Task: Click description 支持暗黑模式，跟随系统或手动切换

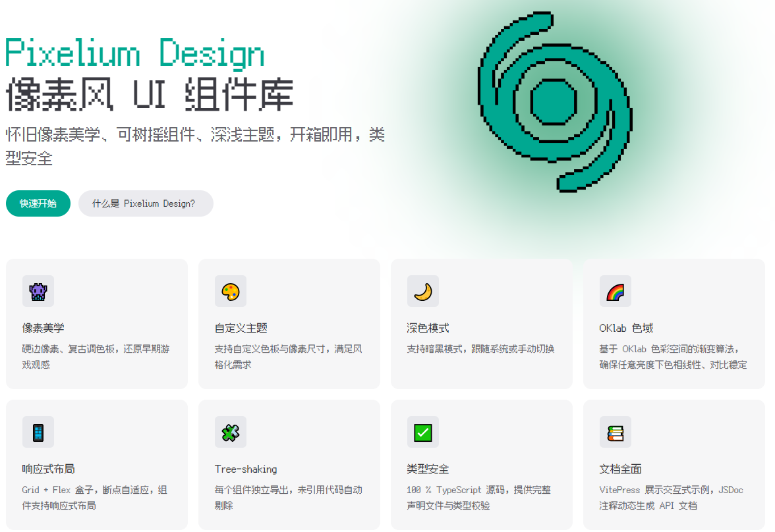Action: 480,349
